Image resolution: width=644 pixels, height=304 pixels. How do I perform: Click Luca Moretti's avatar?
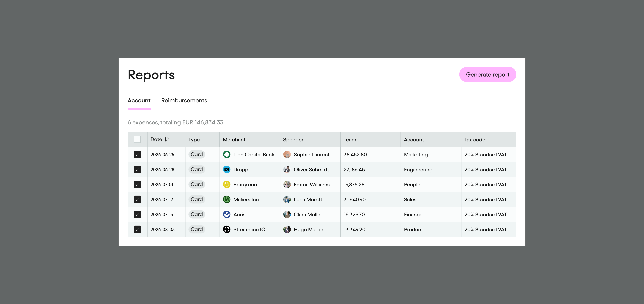[x=287, y=199]
